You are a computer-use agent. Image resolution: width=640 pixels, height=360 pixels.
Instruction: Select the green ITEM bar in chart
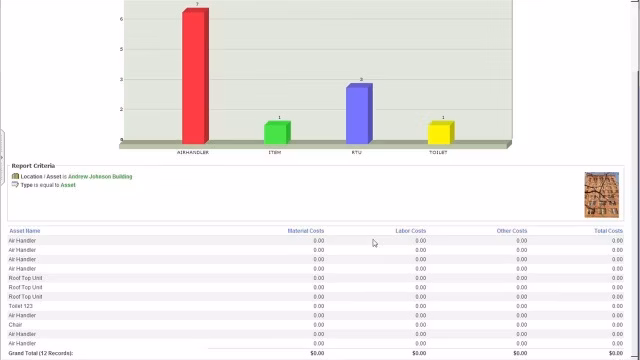(277, 133)
